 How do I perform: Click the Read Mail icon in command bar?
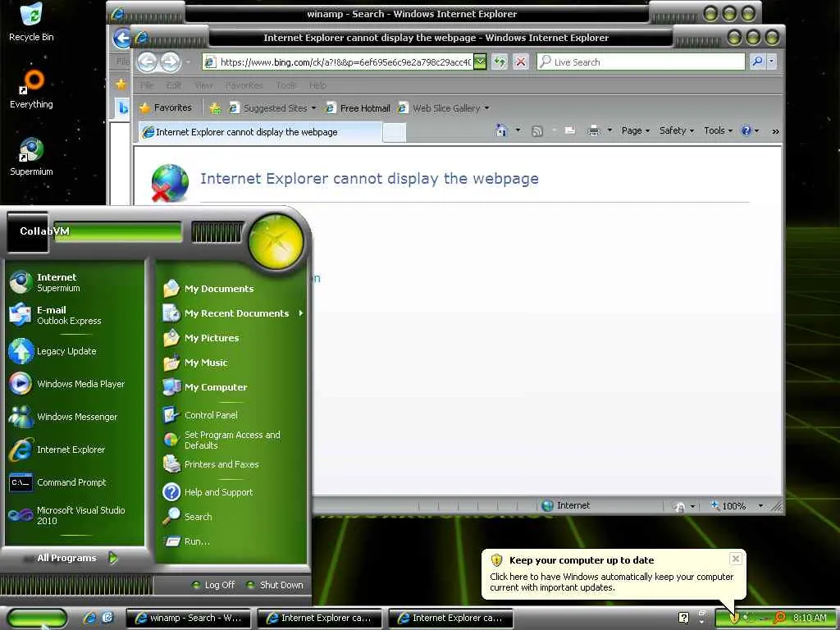[x=570, y=130]
